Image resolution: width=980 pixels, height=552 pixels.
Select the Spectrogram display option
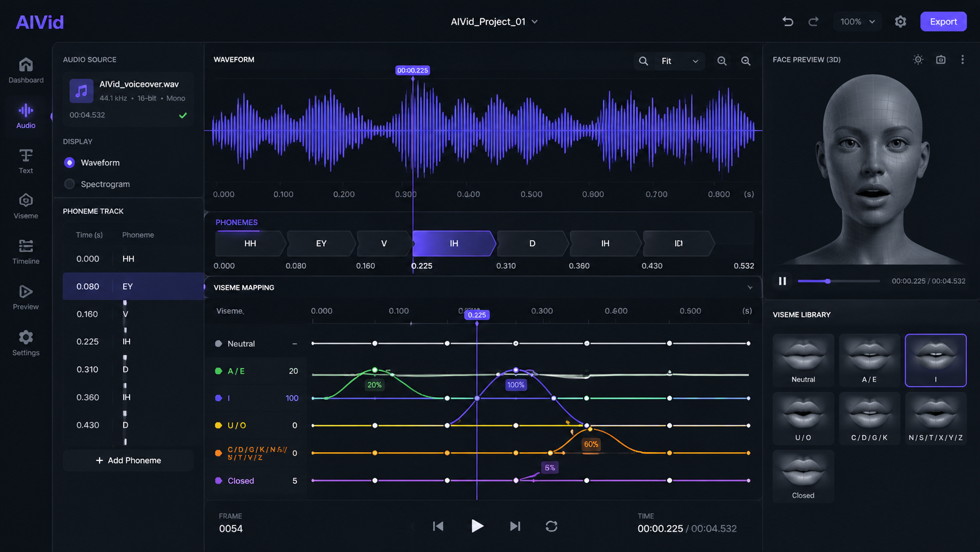coord(69,184)
